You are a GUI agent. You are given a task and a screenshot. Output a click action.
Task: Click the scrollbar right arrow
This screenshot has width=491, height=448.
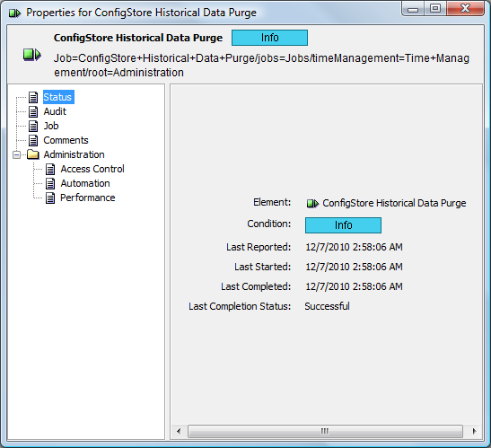(474, 432)
